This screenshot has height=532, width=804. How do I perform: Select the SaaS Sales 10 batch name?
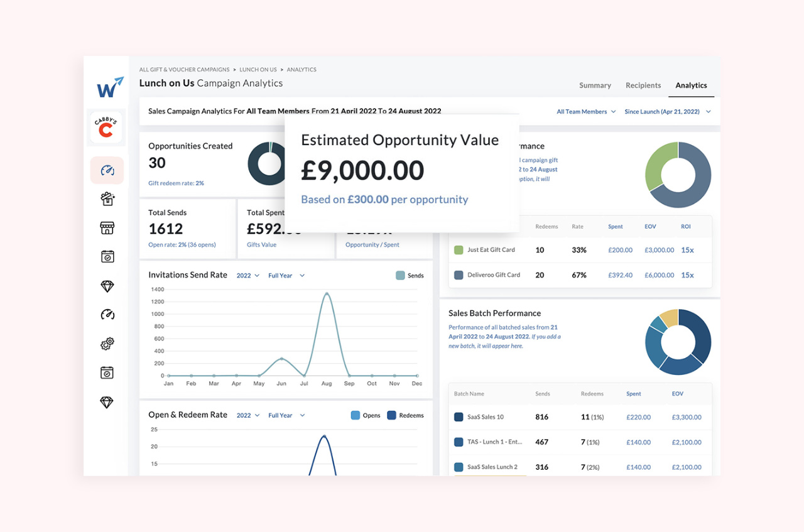486,417
